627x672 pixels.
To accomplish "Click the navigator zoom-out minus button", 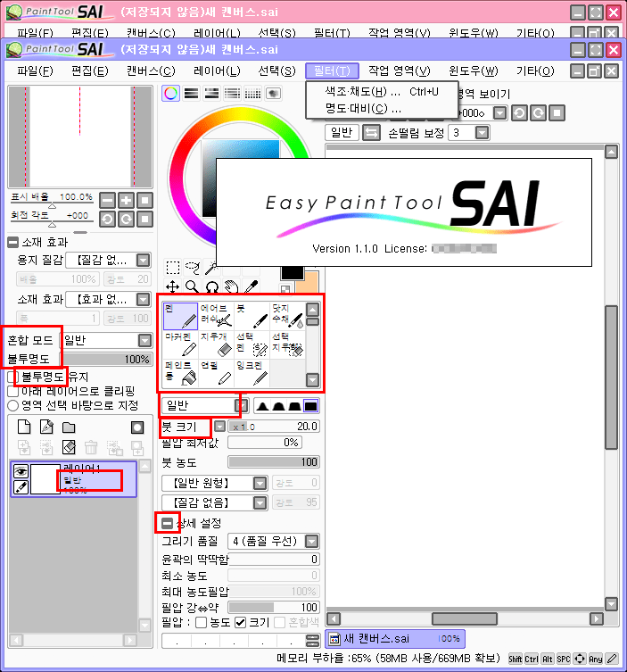I will pos(107,200).
